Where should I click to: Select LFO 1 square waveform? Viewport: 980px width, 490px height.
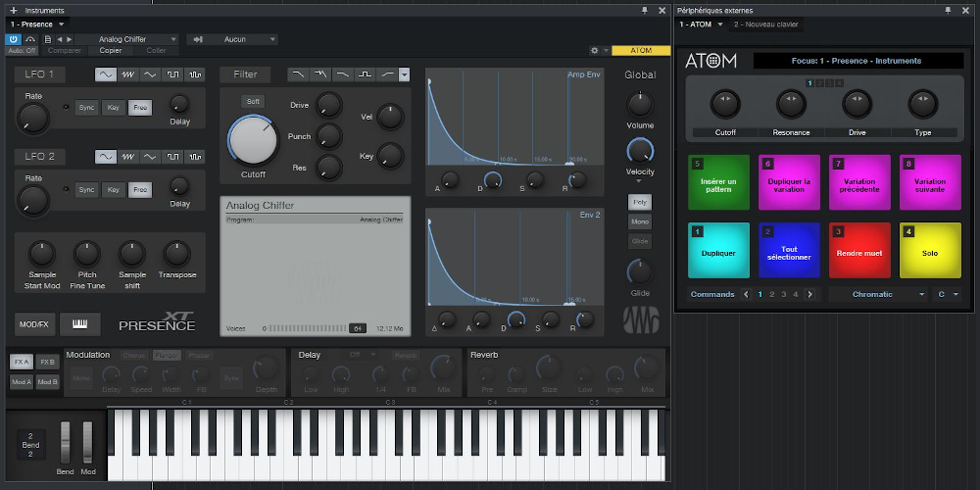click(x=172, y=74)
